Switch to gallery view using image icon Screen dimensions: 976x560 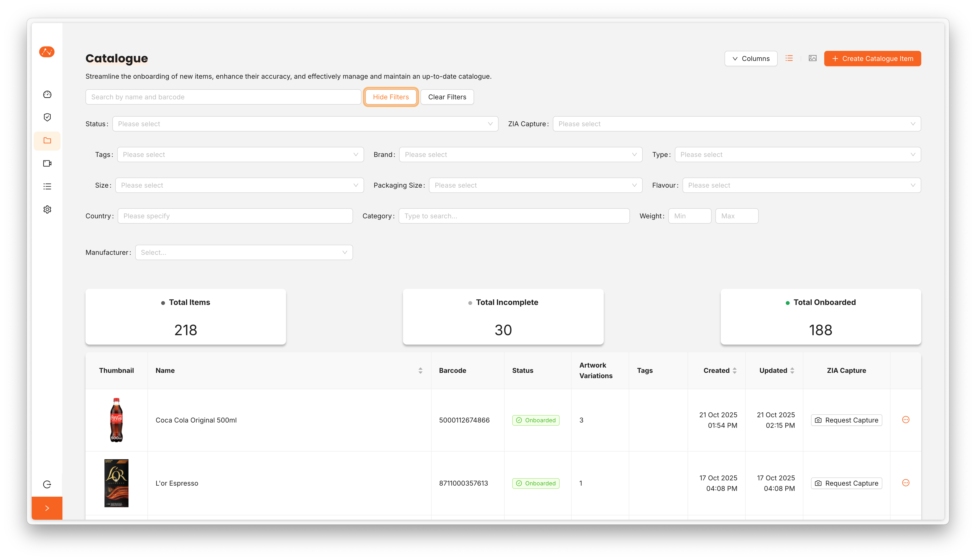point(813,58)
